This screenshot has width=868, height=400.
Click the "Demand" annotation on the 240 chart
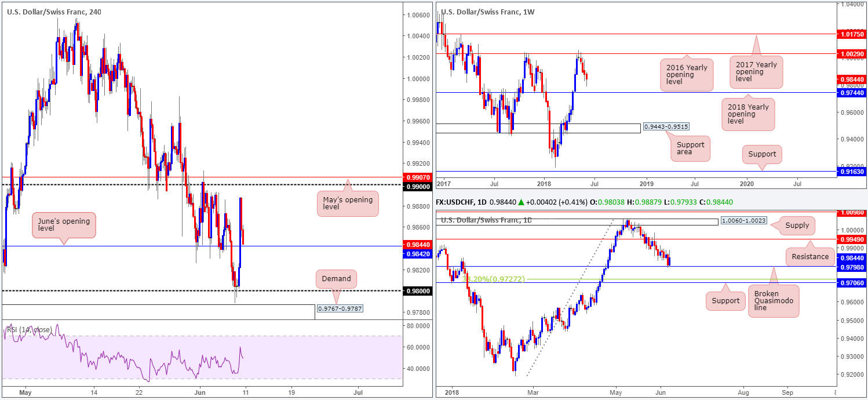pyautogui.click(x=336, y=279)
